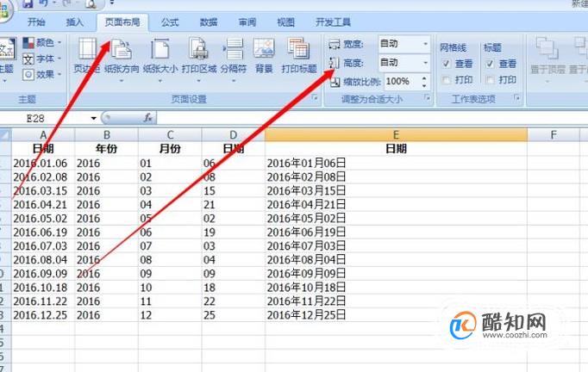Click the scale field showing 100%
The height and width of the screenshot is (372, 588).
[x=402, y=81]
